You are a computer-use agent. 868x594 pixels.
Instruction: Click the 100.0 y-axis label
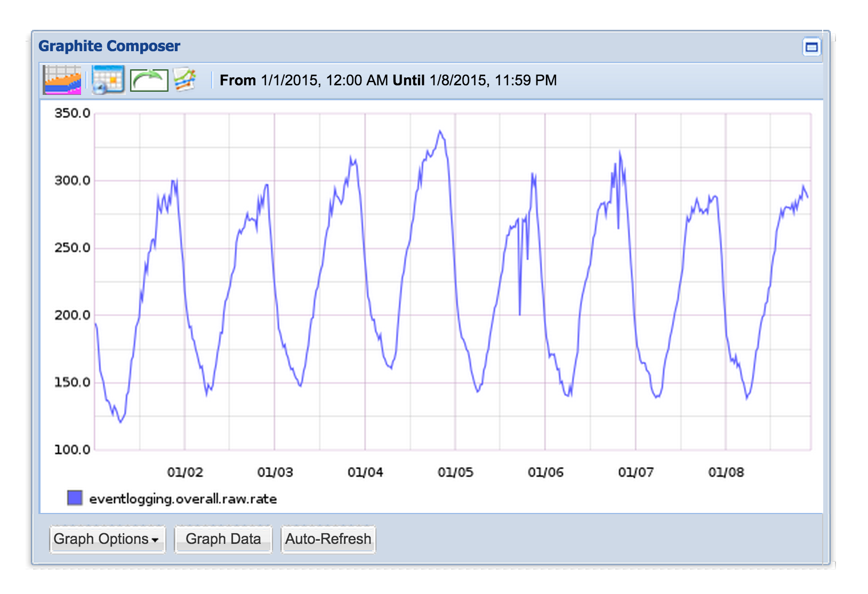(73, 449)
